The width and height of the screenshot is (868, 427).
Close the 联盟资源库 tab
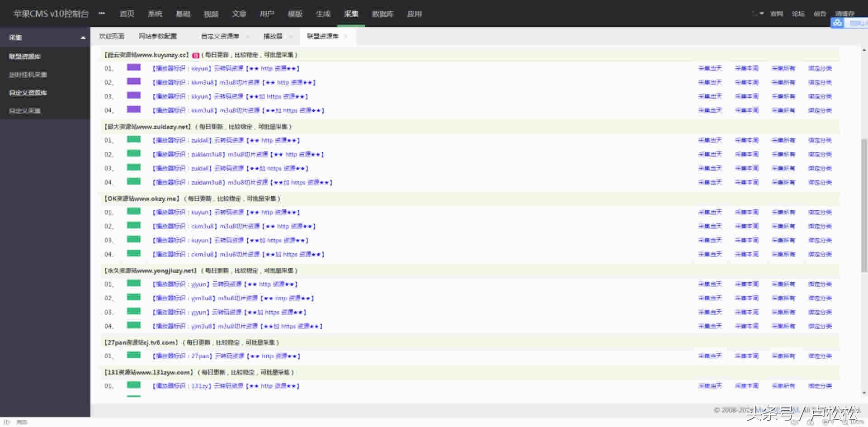[x=346, y=36]
